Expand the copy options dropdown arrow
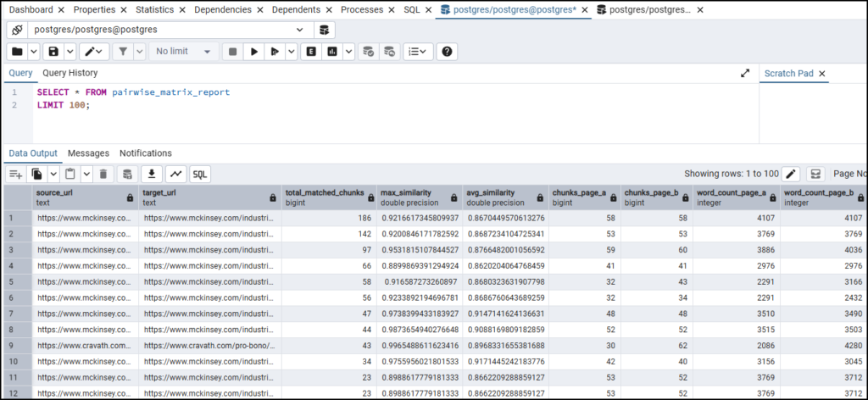The width and height of the screenshot is (868, 400). (53, 175)
